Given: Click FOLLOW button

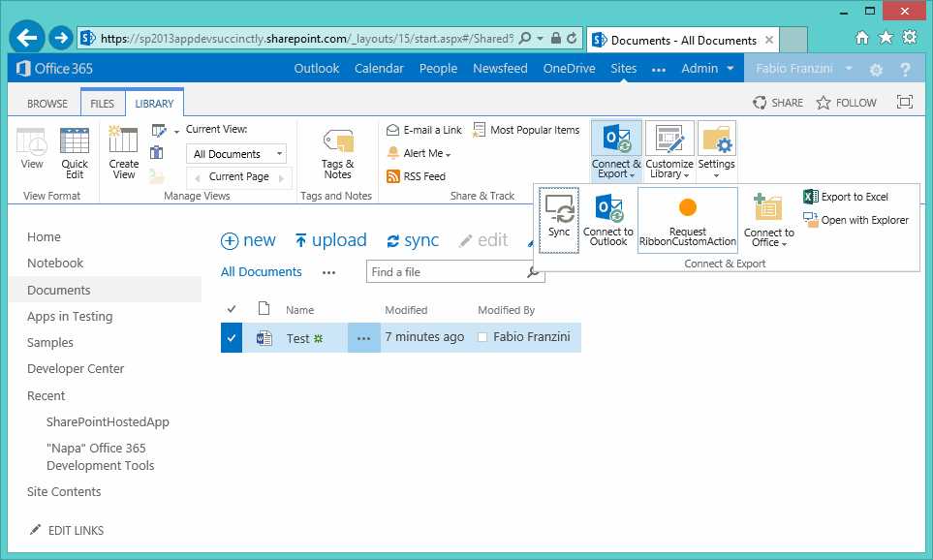Looking at the screenshot, I should [847, 103].
